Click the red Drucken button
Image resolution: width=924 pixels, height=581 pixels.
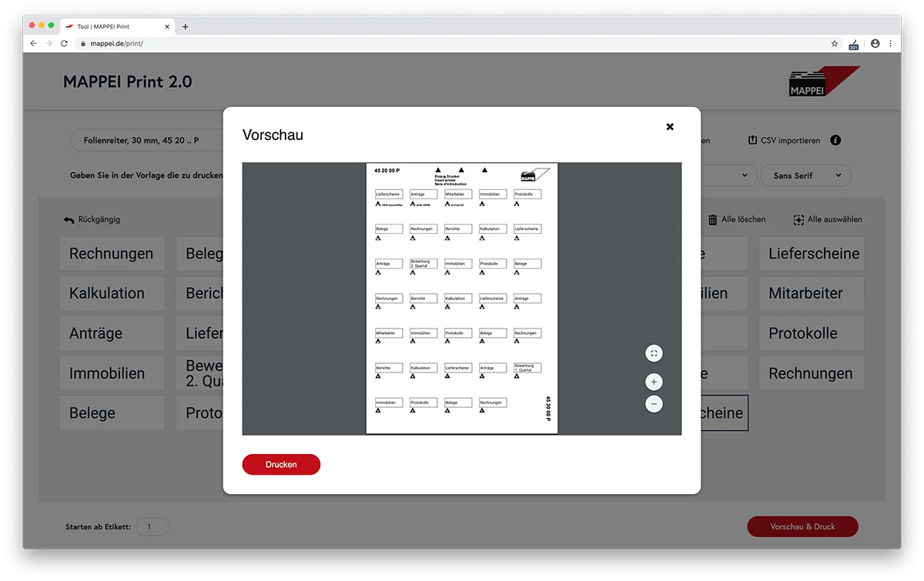point(281,465)
